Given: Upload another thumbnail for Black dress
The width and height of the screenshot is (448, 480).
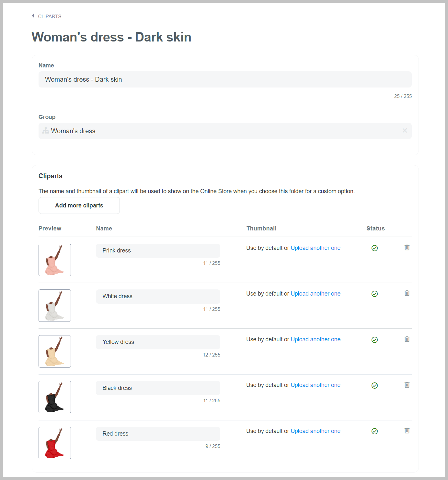Looking at the screenshot, I should tap(316, 385).
